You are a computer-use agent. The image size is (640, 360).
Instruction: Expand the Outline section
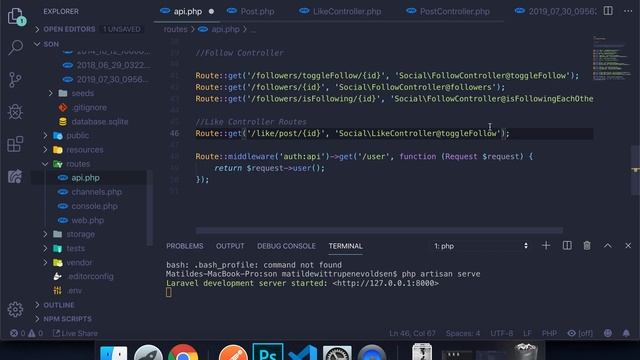coord(37,305)
